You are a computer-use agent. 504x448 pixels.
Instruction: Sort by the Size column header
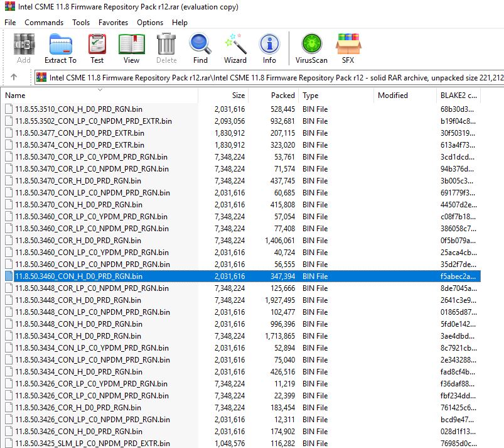point(223,96)
